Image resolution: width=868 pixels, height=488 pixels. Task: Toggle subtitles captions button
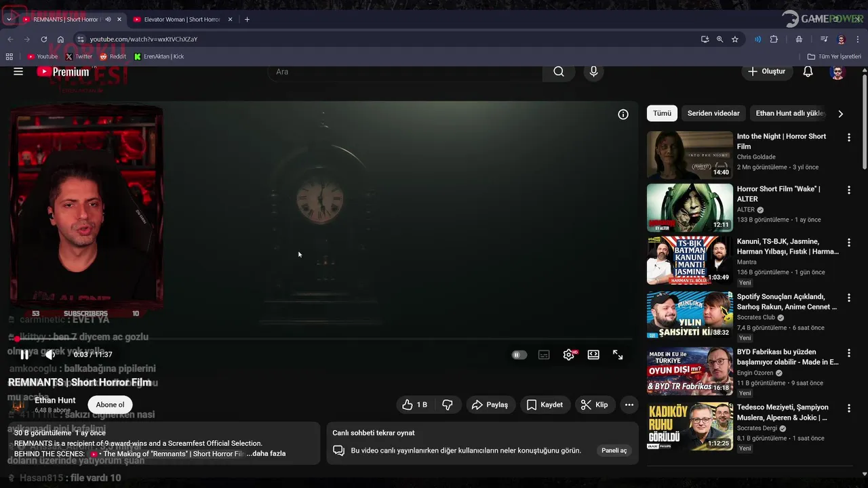click(x=544, y=354)
